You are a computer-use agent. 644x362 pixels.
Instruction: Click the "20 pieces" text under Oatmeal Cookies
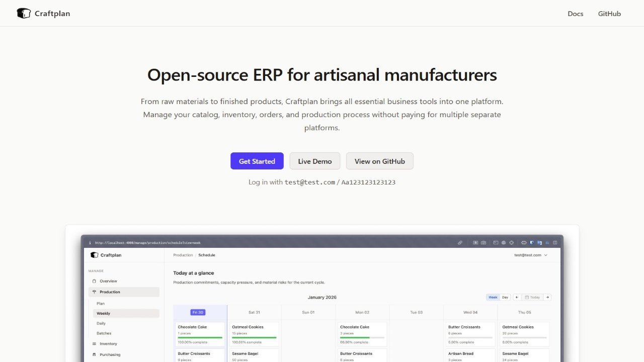coord(510,333)
